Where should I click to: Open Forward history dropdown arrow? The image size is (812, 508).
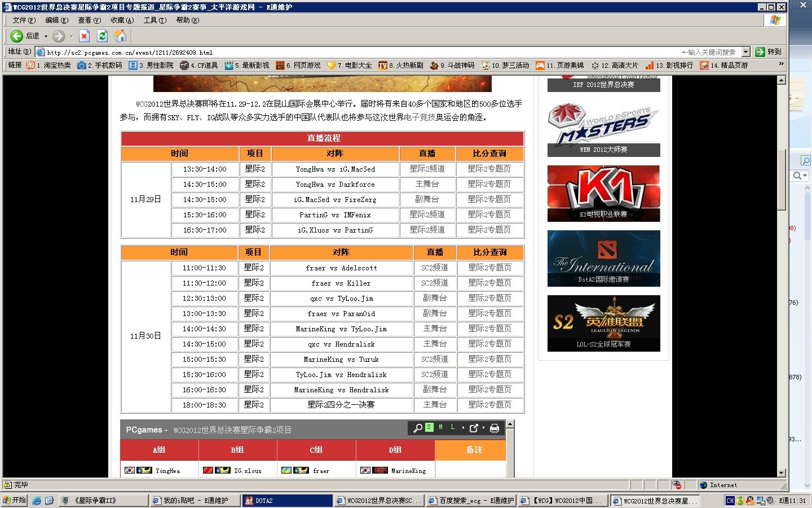pos(71,36)
